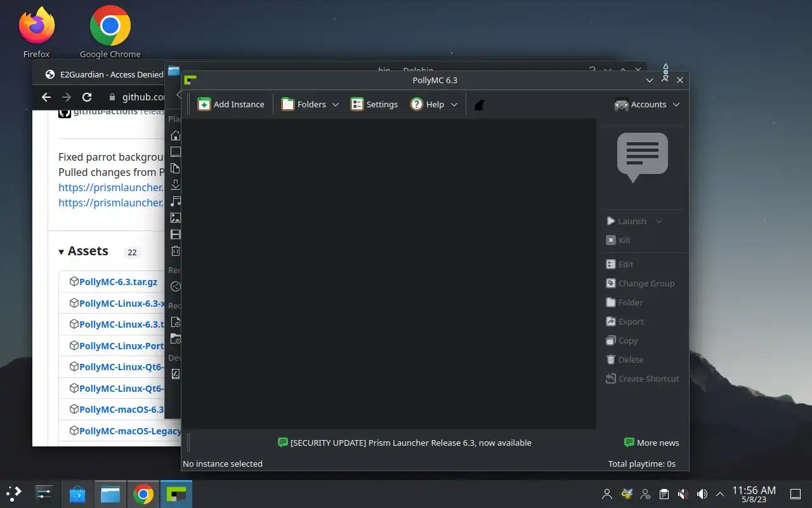Image resolution: width=812 pixels, height=508 pixels.
Task: Click Copy in the instance panel
Action: 622,340
